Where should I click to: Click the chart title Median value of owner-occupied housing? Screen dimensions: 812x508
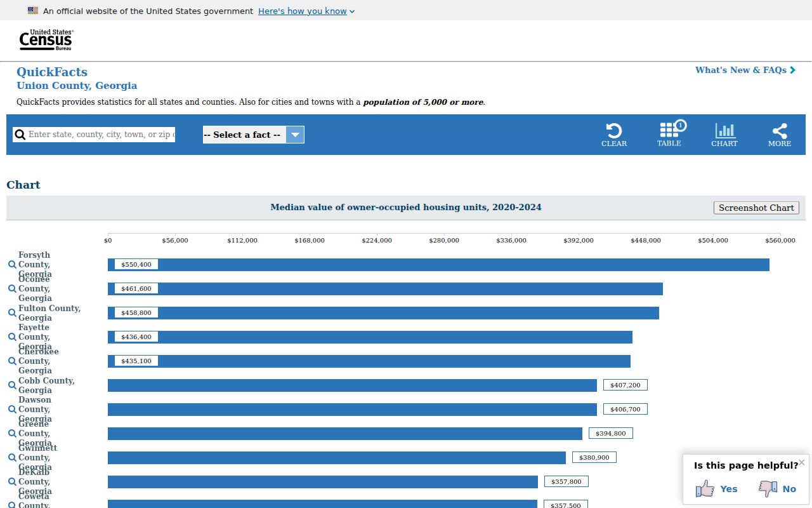[406, 208]
